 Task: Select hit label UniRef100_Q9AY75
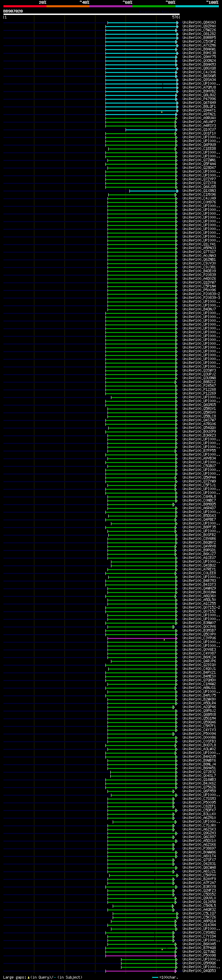199,57
